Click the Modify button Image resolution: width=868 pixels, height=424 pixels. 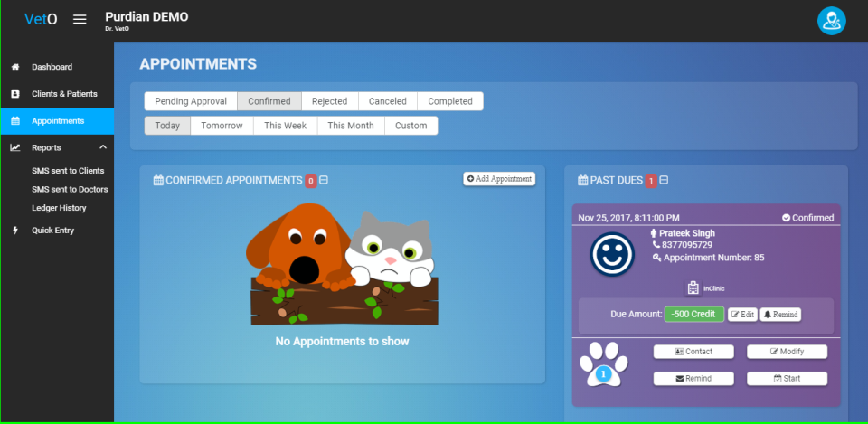pos(788,352)
